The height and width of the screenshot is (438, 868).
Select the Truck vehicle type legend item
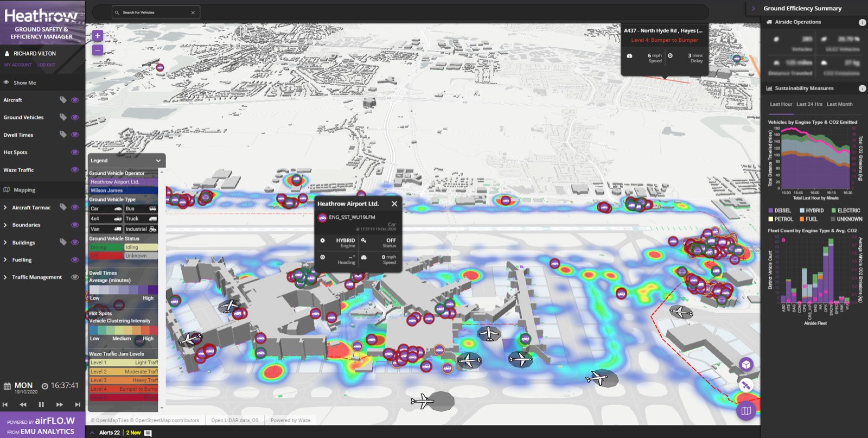tap(141, 219)
